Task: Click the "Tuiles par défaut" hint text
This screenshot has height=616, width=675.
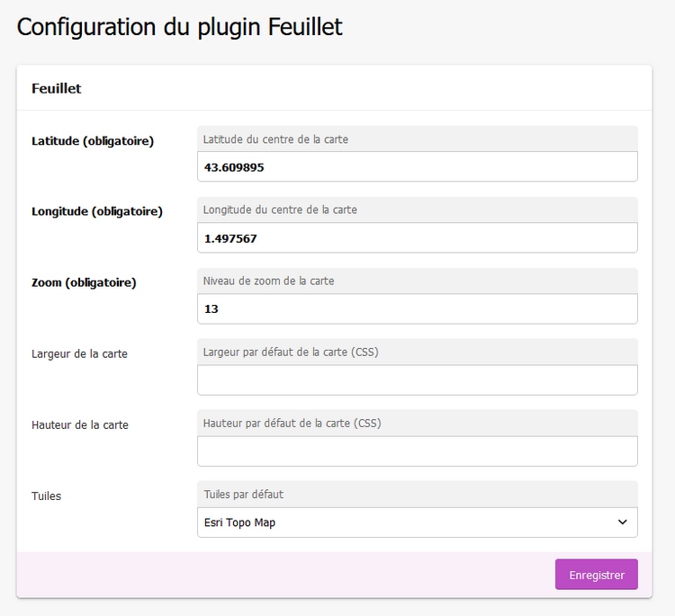Action: point(244,495)
